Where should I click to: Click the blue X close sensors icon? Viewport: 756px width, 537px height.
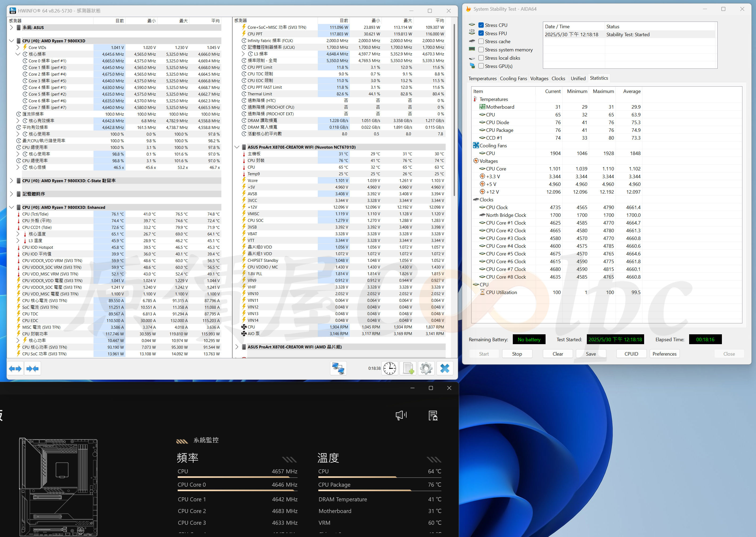pyautogui.click(x=445, y=368)
